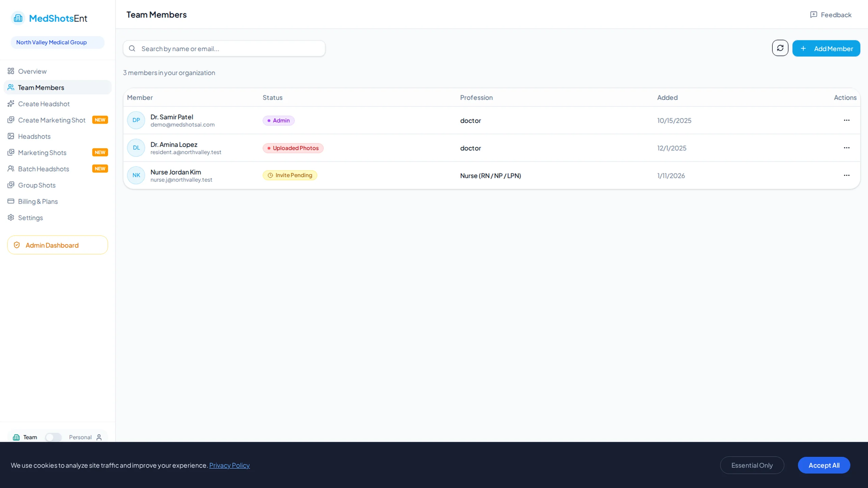Screen dimensions: 868x488
Task: Open the Overview section icon
Action: 11,71
